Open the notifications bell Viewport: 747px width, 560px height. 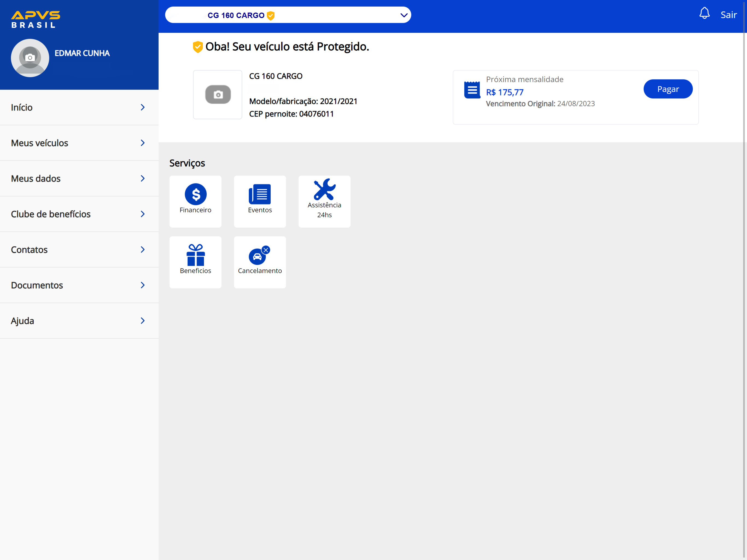pos(704,13)
